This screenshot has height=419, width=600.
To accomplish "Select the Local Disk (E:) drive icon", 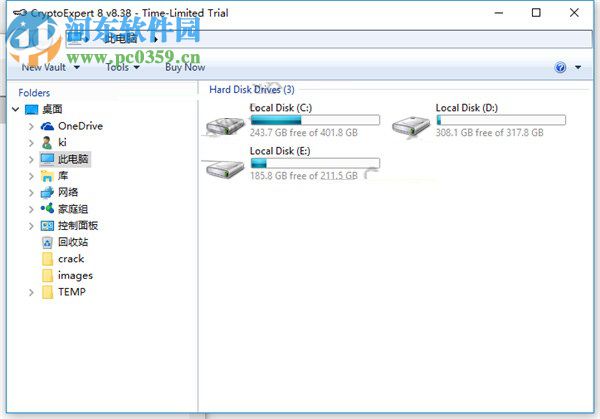I will coord(225,169).
